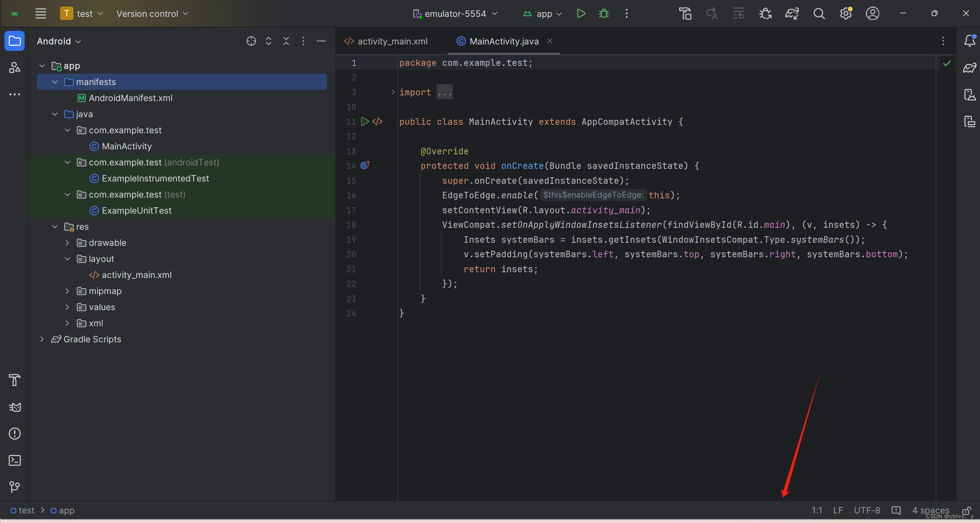Expand Gradle Scripts node
Image resolution: width=980 pixels, height=523 pixels.
(x=42, y=339)
